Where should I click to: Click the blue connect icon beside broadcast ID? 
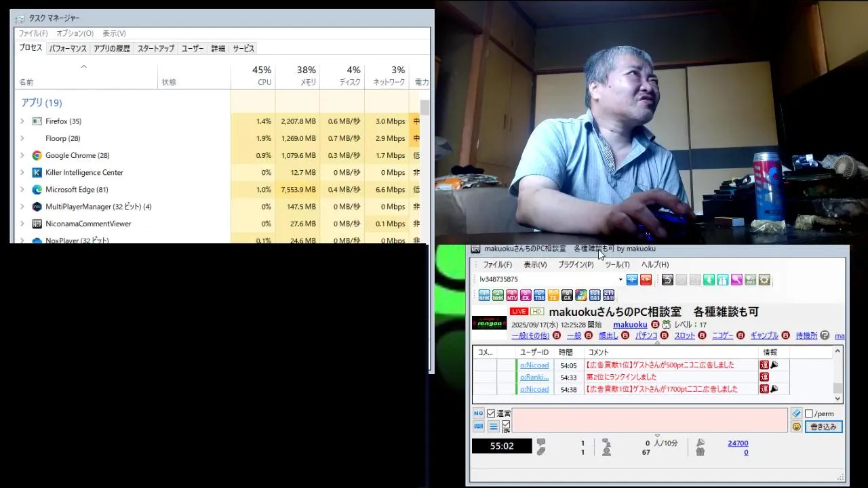[632, 280]
